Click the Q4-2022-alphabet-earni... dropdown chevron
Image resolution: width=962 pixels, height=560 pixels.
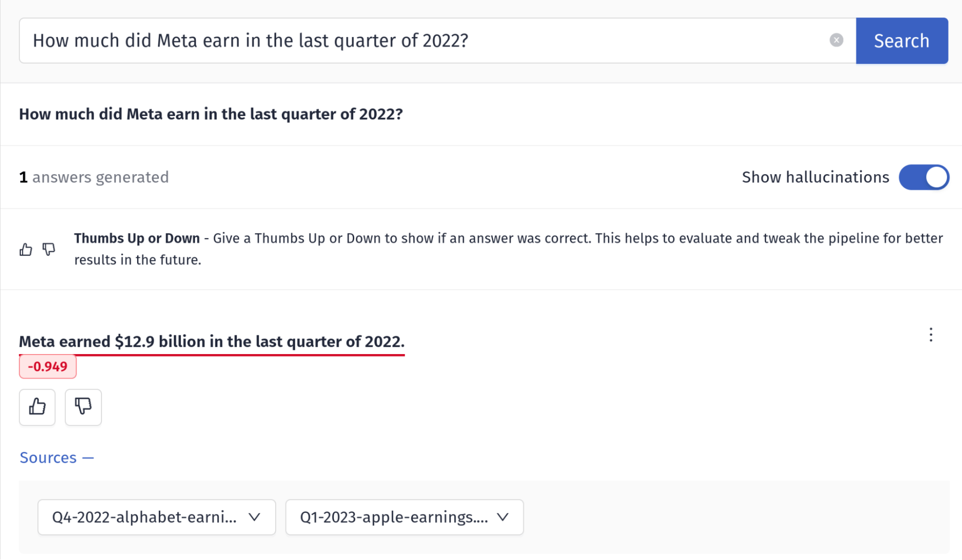(255, 517)
